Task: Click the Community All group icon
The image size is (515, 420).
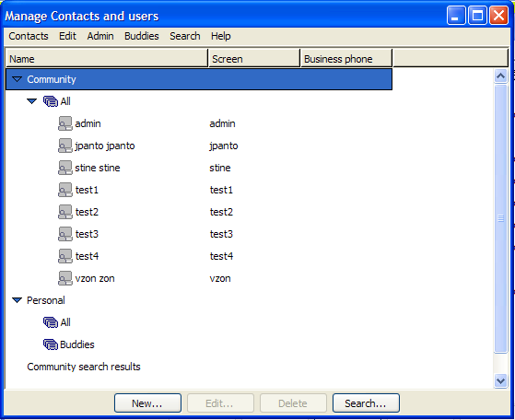Action: [51, 101]
